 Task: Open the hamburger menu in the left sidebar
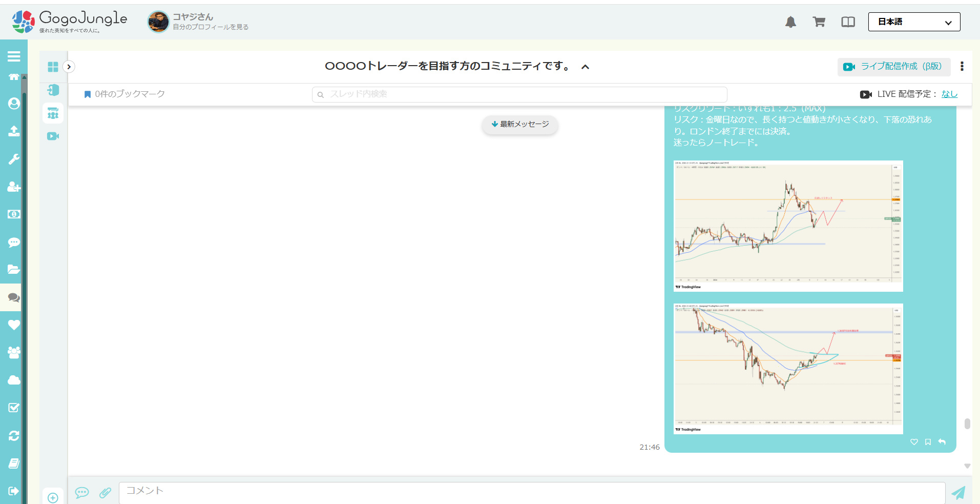click(x=14, y=56)
